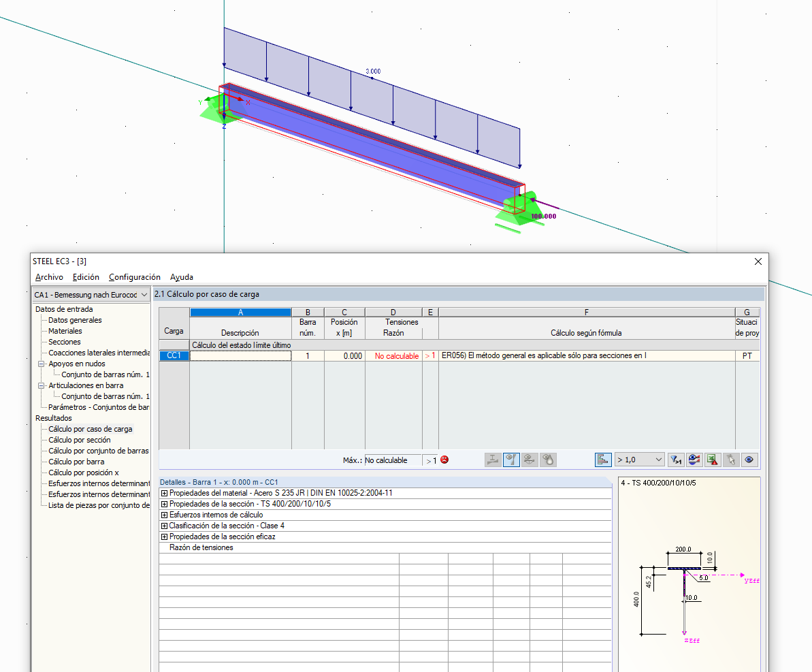The height and width of the screenshot is (672, 812).
Task: Click the red failed-design status icon
Action: pos(444,460)
